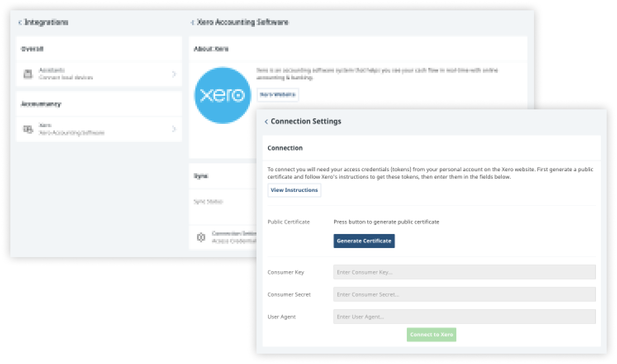Click the Xero Accounting Software back arrow
The height and width of the screenshot is (364, 617).
pyautogui.click(x=192, y=22)
